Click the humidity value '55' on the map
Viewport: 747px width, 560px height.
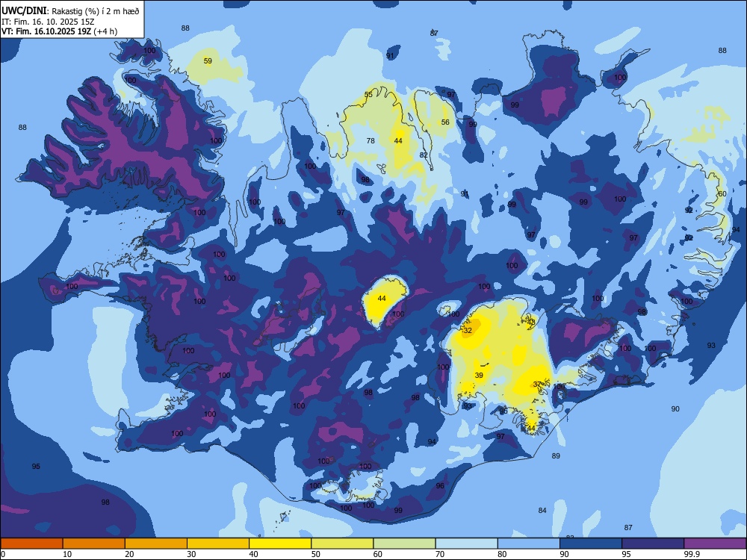tap(368, 94)
